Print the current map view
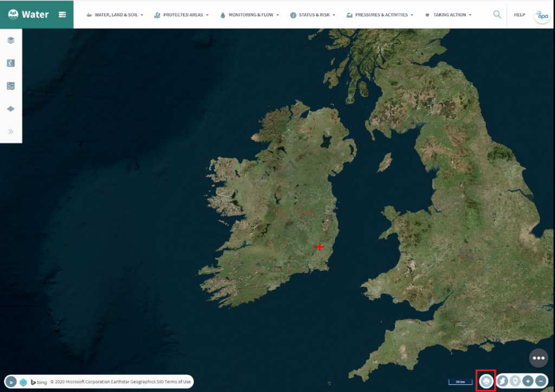 (487, 381)
